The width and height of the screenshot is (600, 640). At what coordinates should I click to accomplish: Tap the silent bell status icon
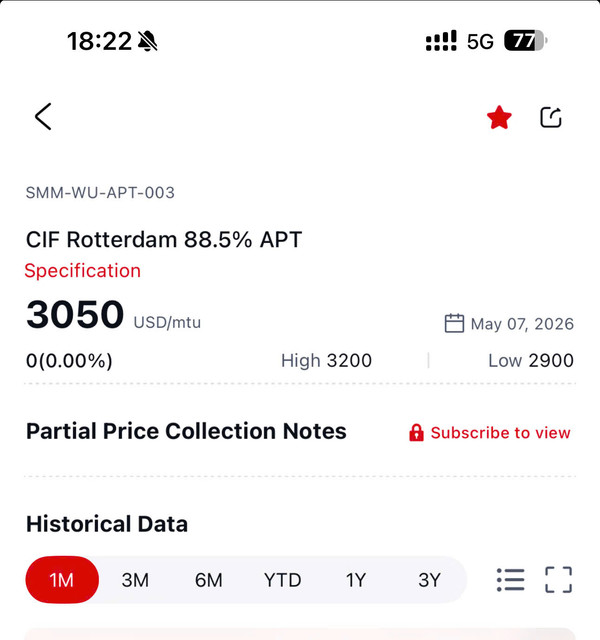pos(148,41)
